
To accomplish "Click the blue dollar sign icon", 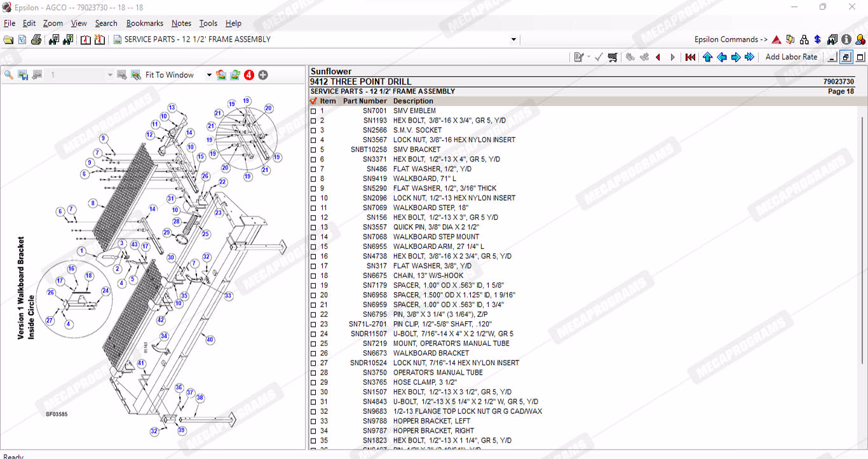I will click(x=817, y=39).
